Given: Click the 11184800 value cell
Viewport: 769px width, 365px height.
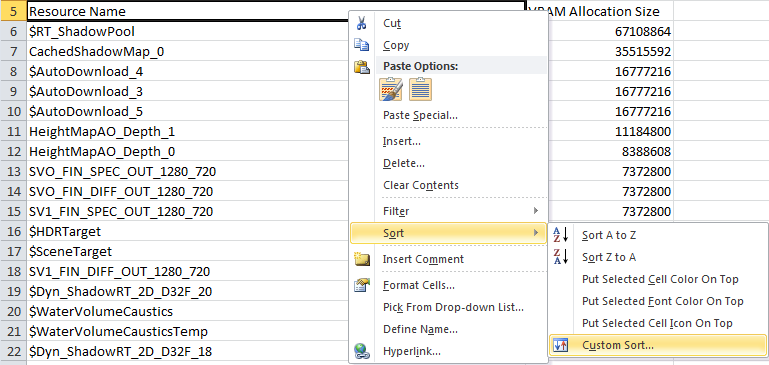Looking at the screenshot, I should pyautogui.click(x=611, y=131).
